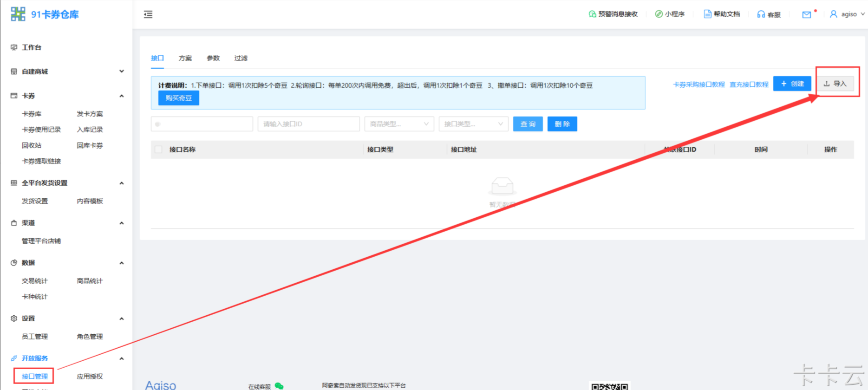Open the agiso account dropdown arrow
This screenshot has height=390, width=868.
(863, 14)
